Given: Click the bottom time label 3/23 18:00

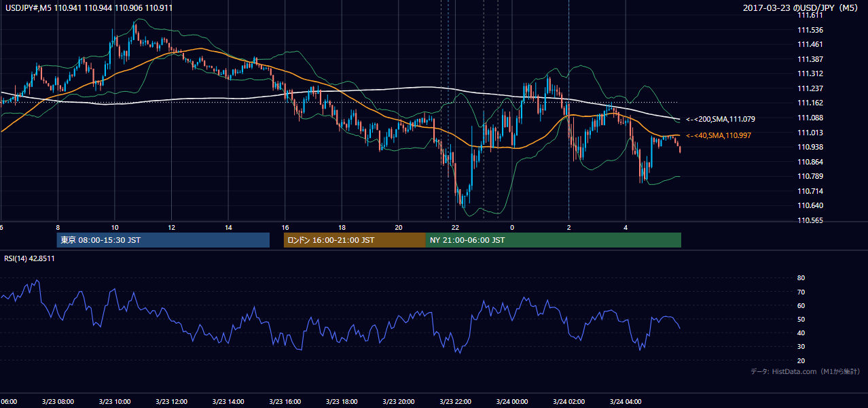Looking at the screenshot, I should pos(342,401).
